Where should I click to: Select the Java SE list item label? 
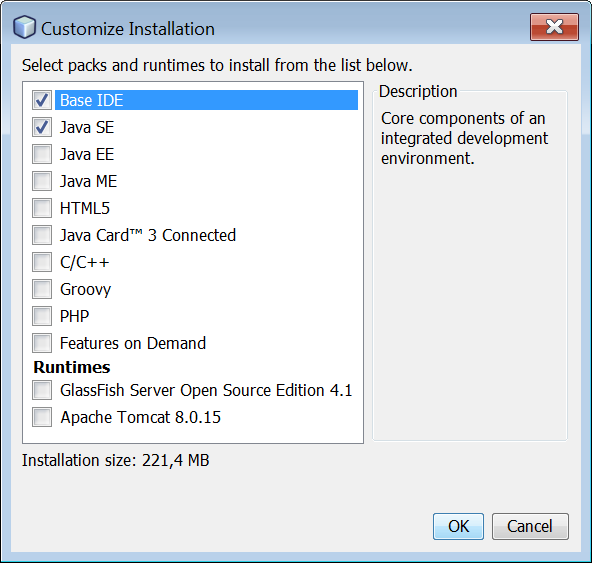click(87, 127)
